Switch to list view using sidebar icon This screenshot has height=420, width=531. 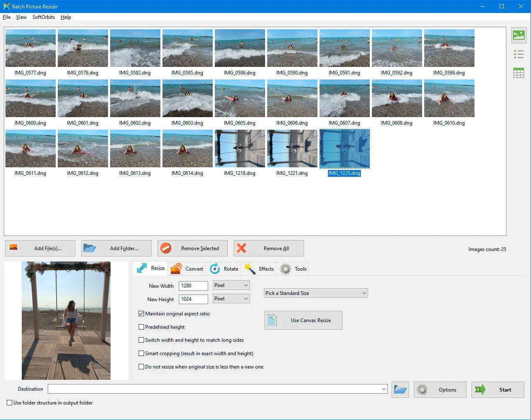pyautogui.click(x=518, y=54)
